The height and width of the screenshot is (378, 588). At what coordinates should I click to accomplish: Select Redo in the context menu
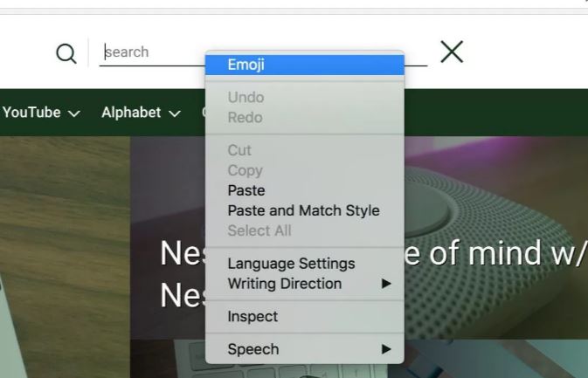tap(245, 118)
